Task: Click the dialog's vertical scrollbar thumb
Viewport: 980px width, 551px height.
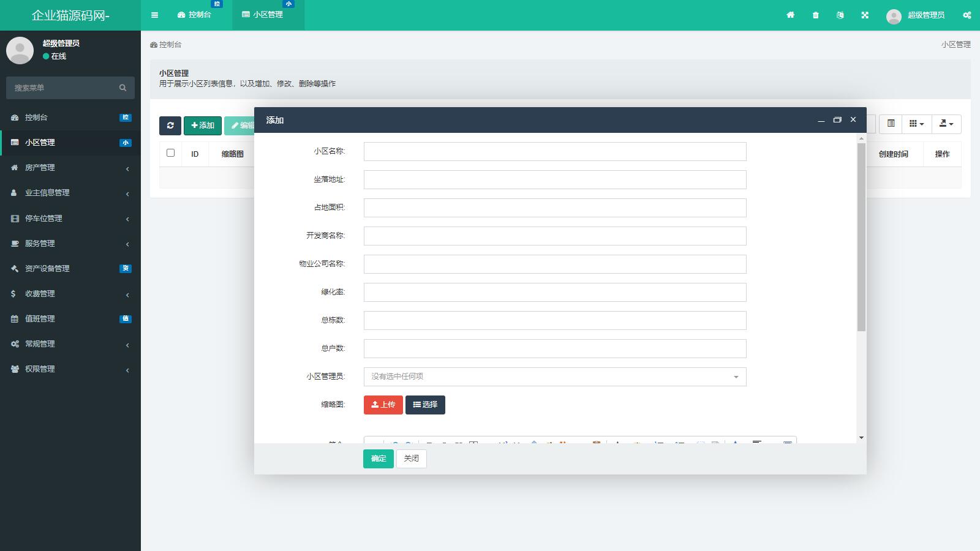Action: (861, 238)
